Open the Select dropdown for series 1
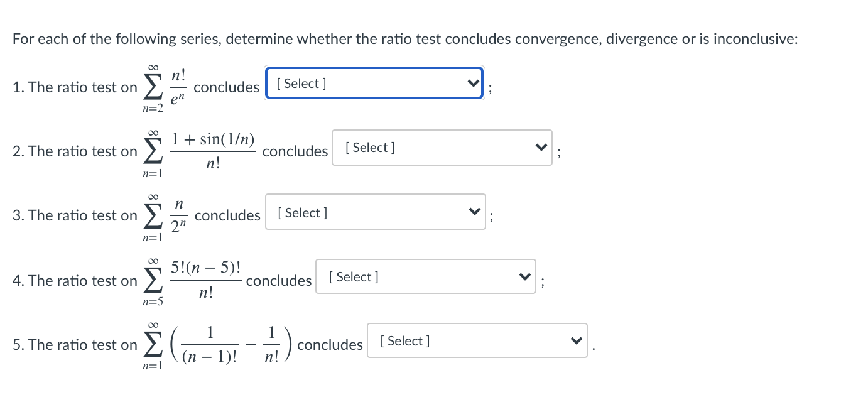Viewport: 868px width, 402px height. point(374,84)
